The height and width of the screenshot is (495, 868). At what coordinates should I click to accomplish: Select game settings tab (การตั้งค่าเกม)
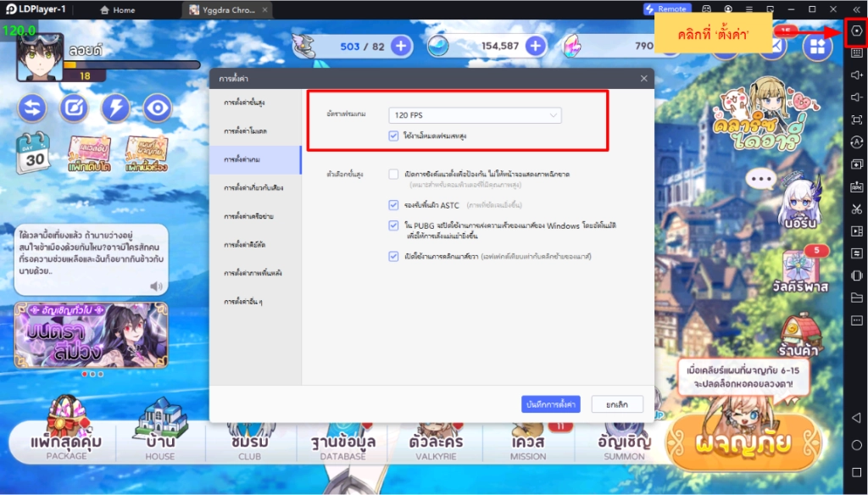click(256, 159)
